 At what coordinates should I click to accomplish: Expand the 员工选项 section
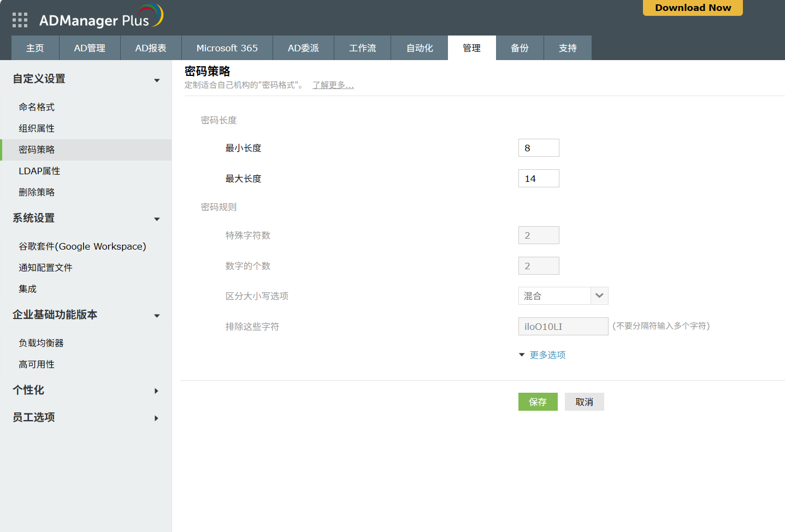point(156,418)
